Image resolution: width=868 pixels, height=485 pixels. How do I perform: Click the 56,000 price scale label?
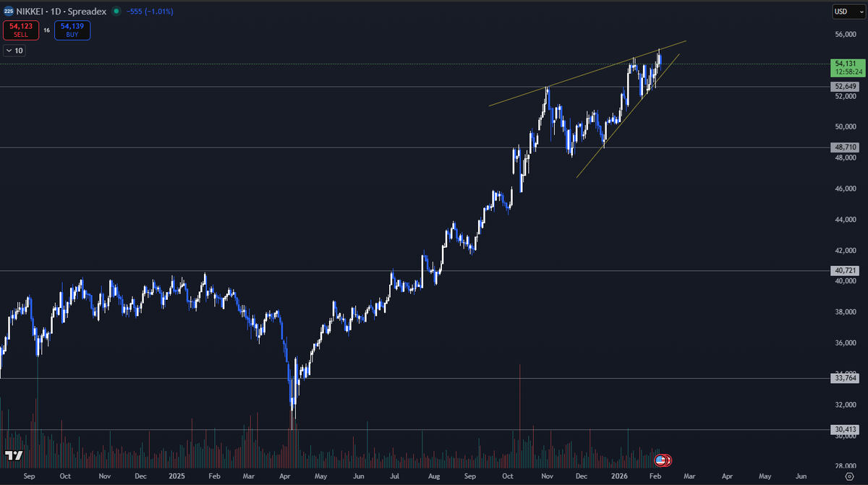pyautogui.click(x=846, y=34)
